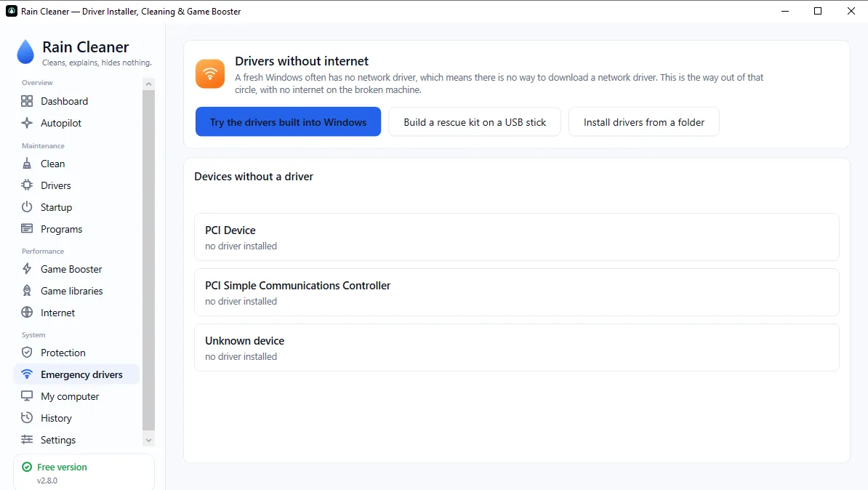Click the Protection shield icon
868x490 pixels.
click(x=27, y=353)
